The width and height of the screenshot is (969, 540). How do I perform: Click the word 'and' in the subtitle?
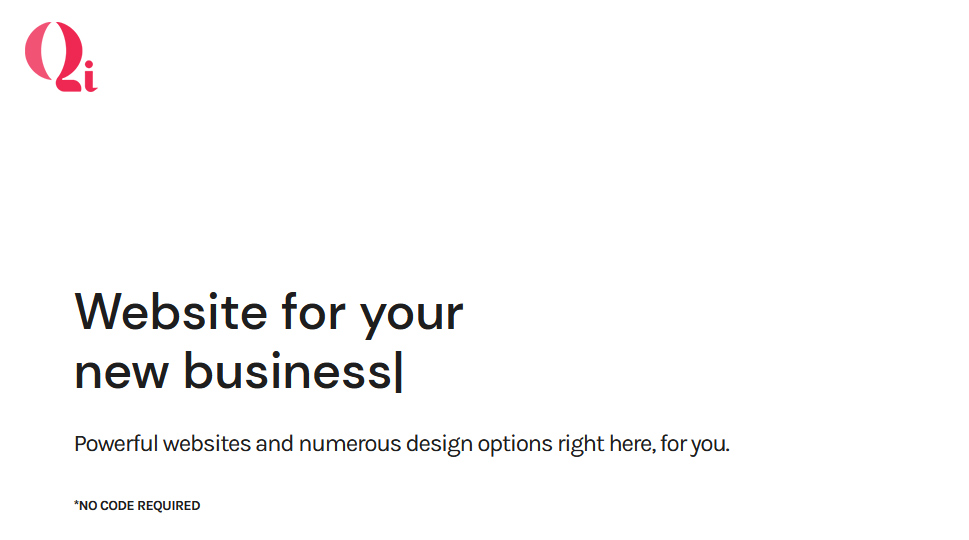[x=274, y=444]
